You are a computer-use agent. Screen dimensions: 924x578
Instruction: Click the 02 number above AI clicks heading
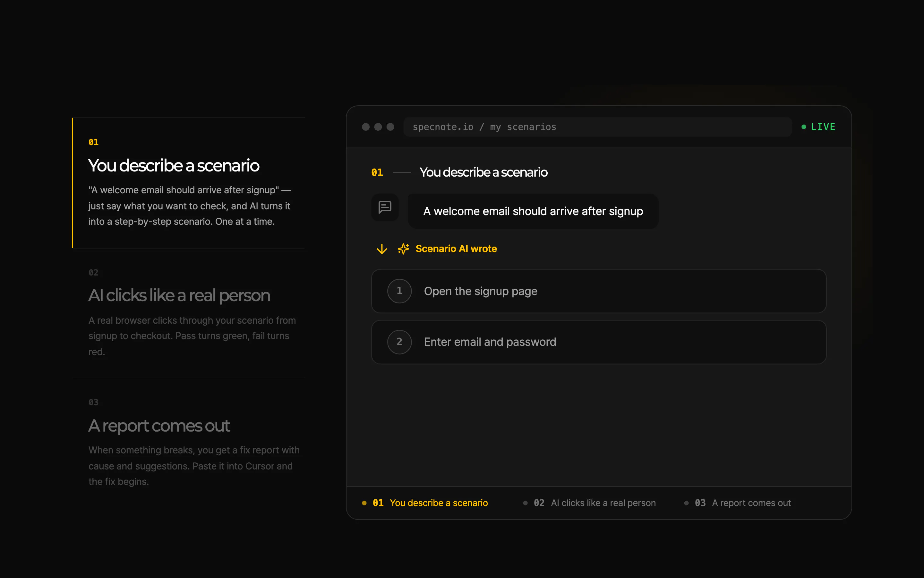point(94,273)
